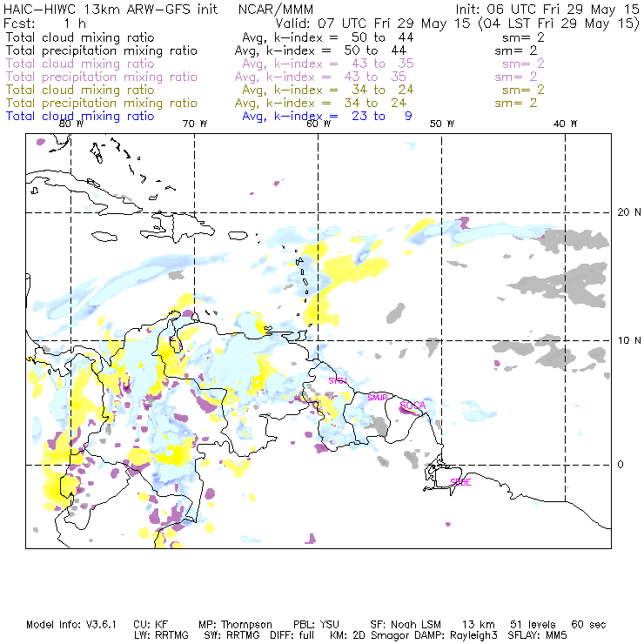Click the '40 W' longitude label

pos(565,124)
